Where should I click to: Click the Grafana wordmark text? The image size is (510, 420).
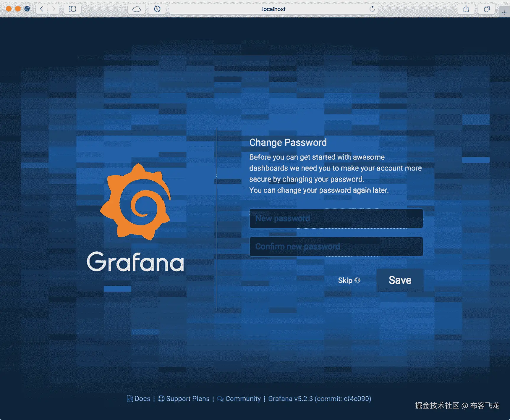[135, 261]
